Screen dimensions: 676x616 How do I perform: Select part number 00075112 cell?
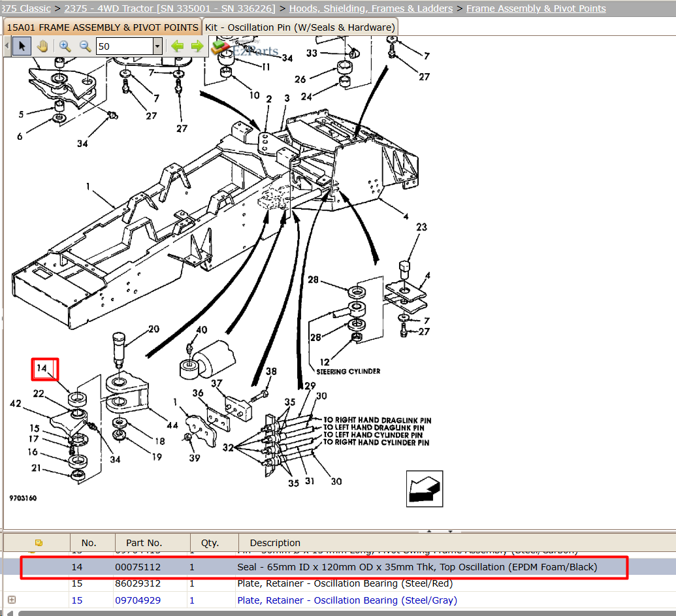pos(138,567)
